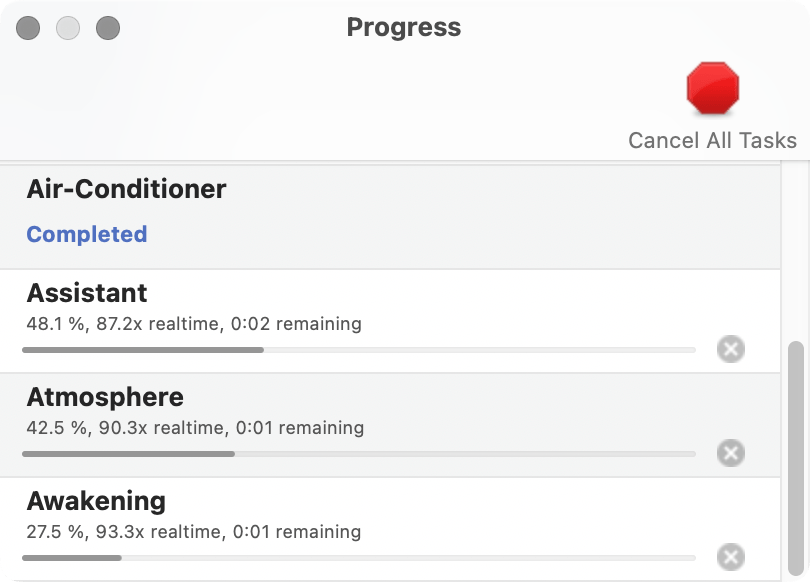Click the red Cancel All Tasks stop icon
The height and width of the screenshot is (582, 810).
pos(712,89)
